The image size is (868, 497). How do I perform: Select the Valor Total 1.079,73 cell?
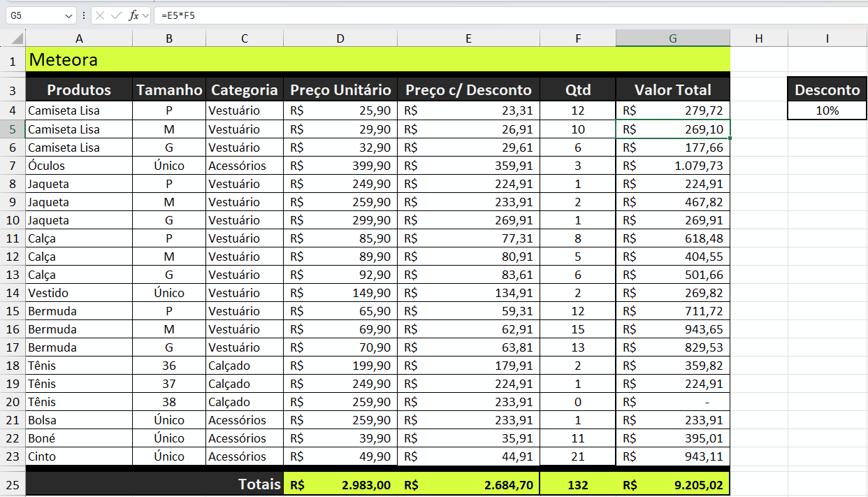click(673, 166)
